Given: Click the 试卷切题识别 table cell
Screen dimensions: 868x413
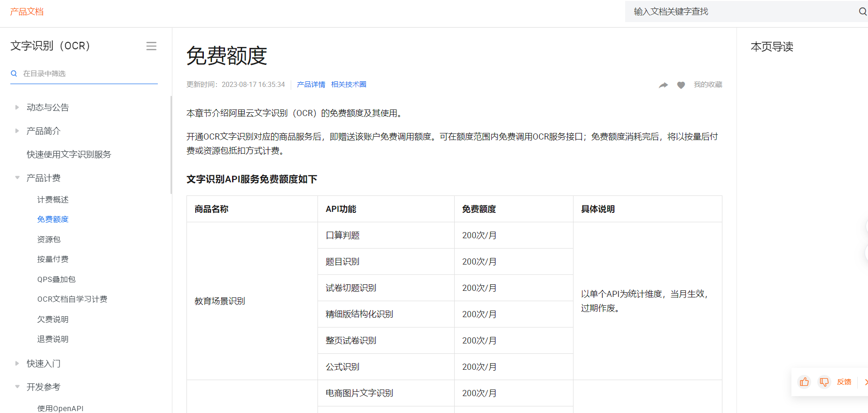Looking at the screenshot, I should 386,288.
